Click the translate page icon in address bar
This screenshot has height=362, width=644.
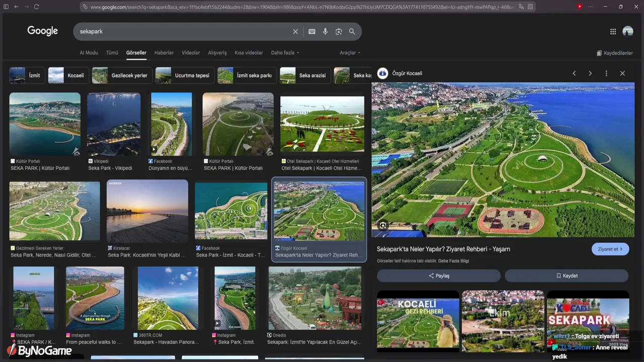click(521, 7)
